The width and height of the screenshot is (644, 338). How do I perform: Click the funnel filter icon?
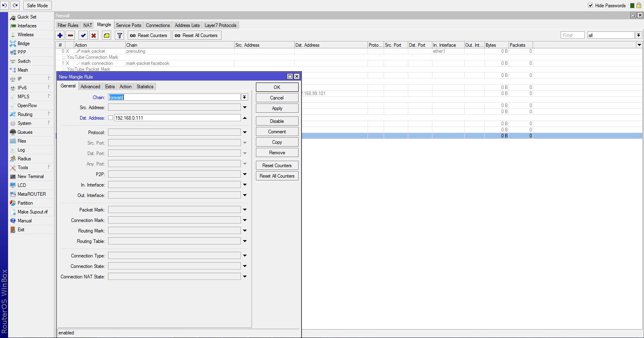coord(120,35)
